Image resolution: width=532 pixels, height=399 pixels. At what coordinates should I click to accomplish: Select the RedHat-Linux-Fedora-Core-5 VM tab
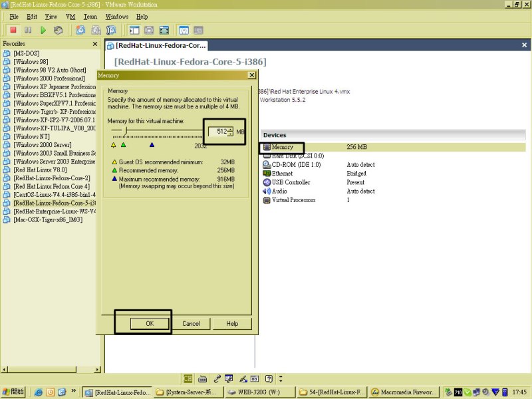click(156, 45)
